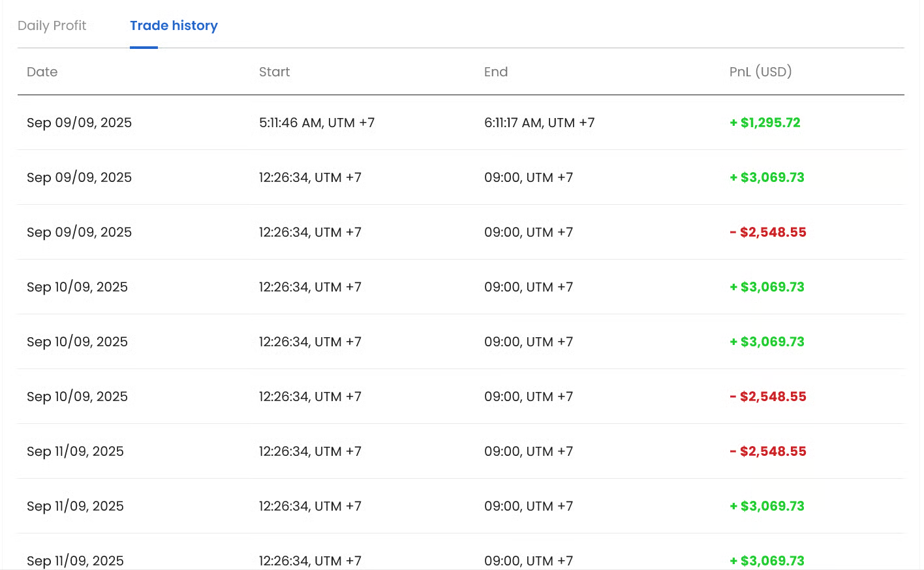Viewport: 924px width, 570px height.
Task: Click the PnL value in the last visible row
Action: point(767,560)
